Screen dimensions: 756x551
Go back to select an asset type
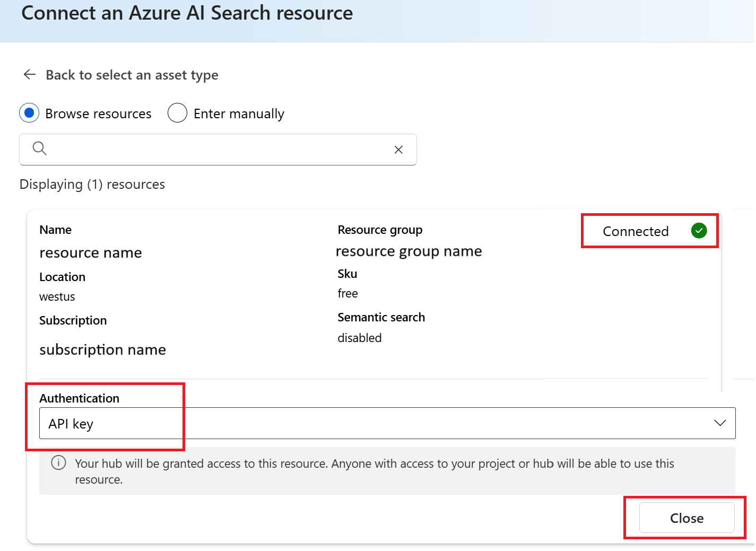point(132,75)
